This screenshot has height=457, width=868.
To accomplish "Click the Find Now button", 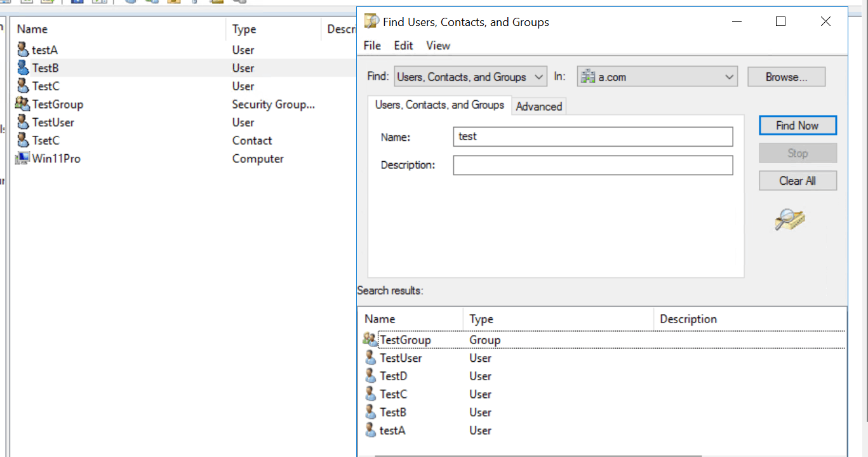I will (798, 126).
